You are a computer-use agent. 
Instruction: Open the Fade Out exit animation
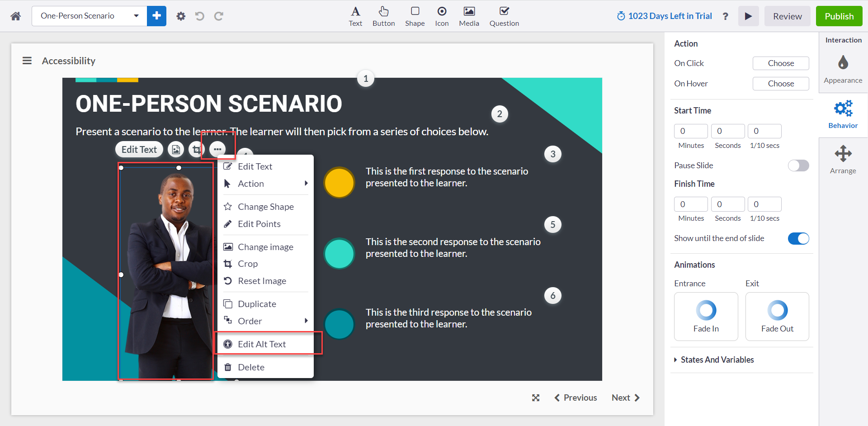pos(777,316)
